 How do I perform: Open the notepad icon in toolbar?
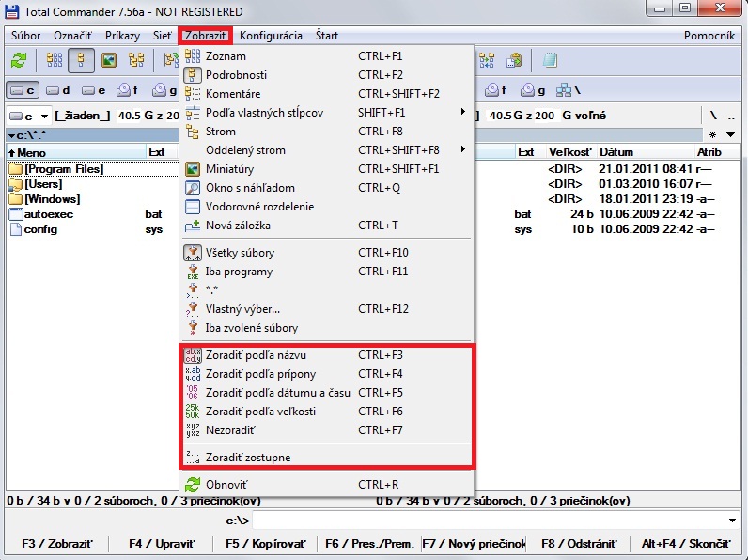550,60
